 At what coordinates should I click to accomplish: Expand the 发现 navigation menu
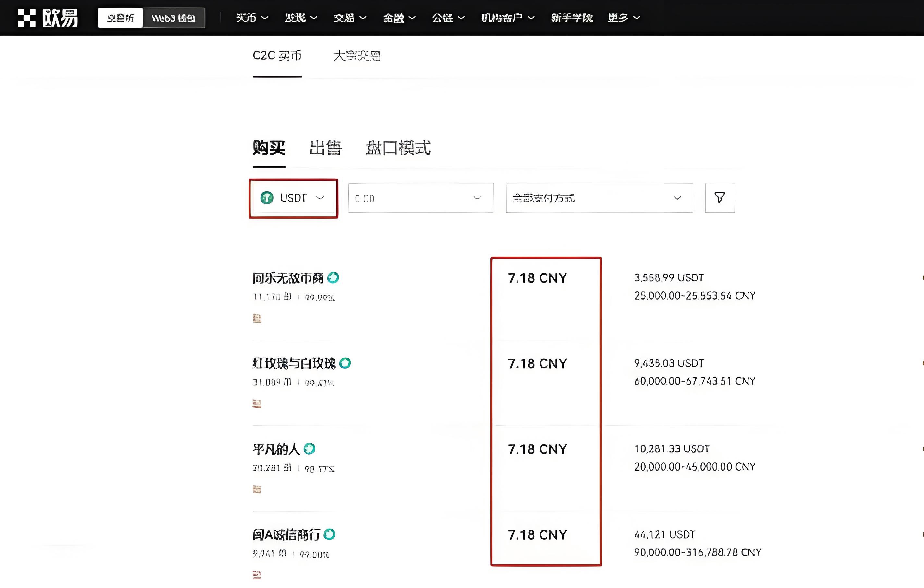(301, 18)
